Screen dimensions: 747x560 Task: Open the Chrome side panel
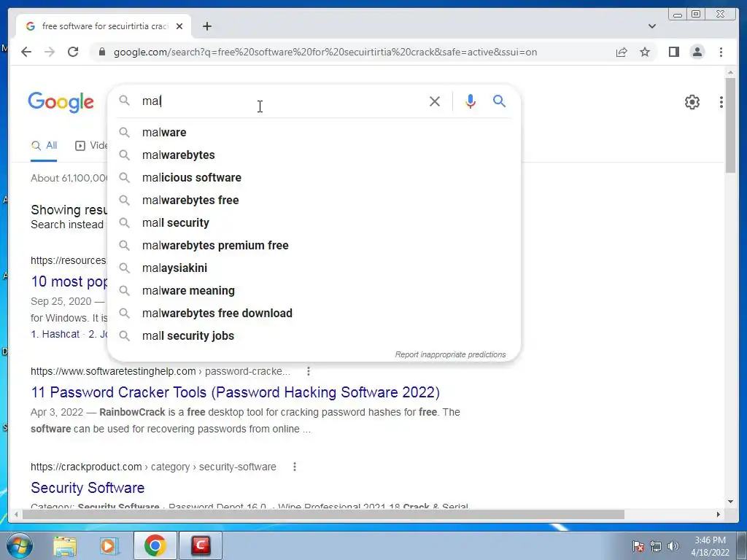coord(673,52)
